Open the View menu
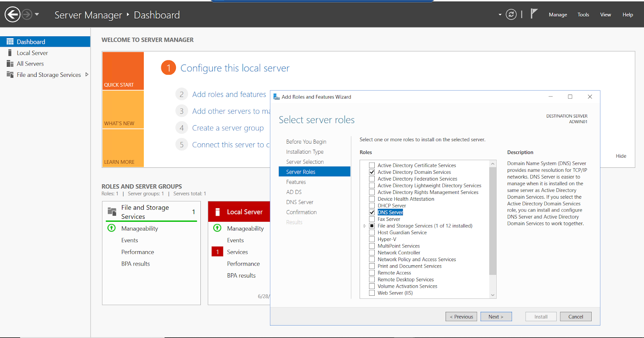This screenshot has width=644, height=338. [x=605, y=14]
